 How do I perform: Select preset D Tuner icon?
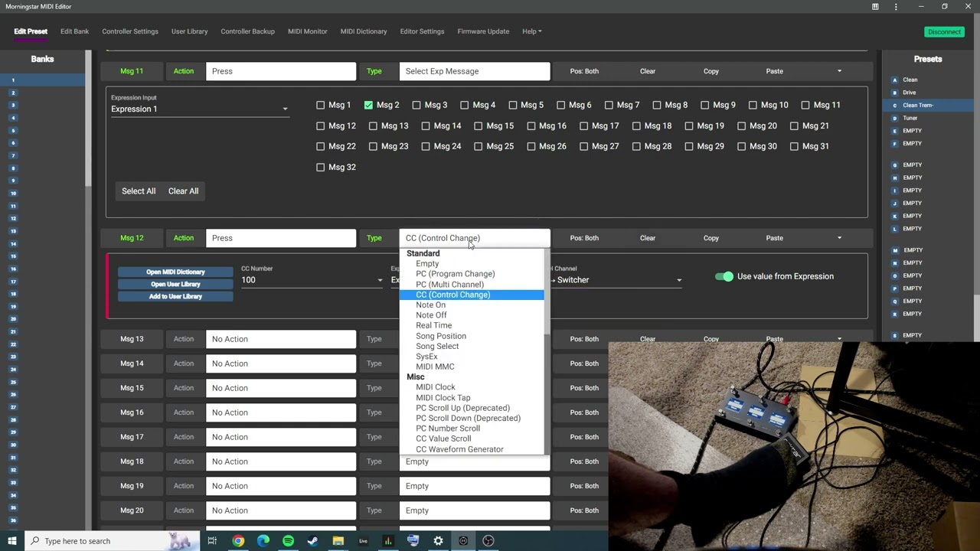click(894, 118)
